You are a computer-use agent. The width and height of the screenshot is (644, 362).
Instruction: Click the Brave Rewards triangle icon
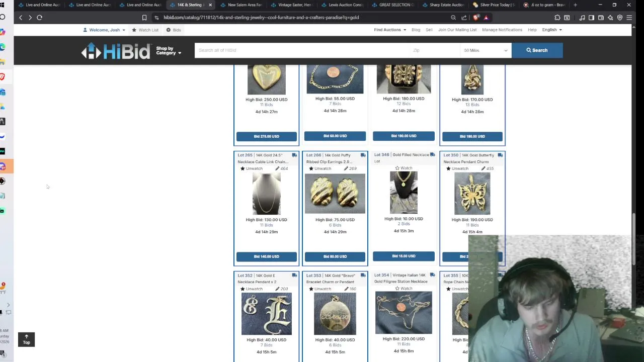tap(486, 18)
